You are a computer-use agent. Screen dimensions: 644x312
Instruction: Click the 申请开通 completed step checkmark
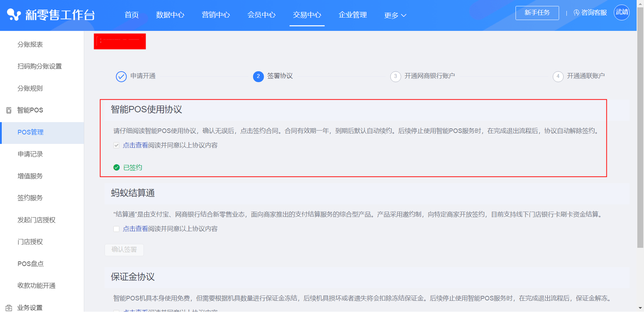121,77
